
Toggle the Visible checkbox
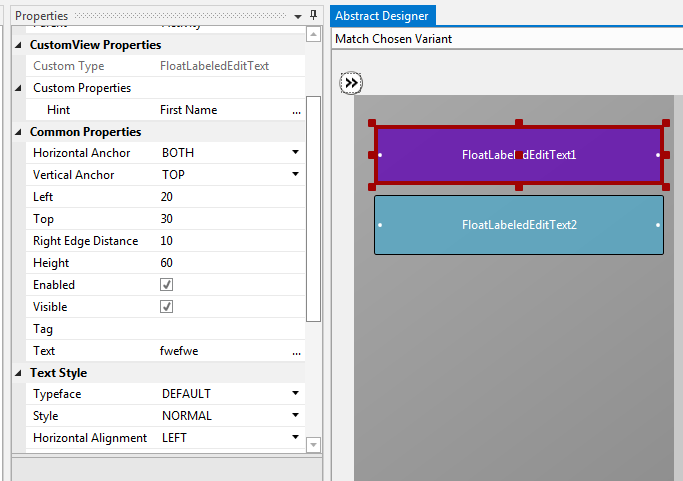click(166, 307)
